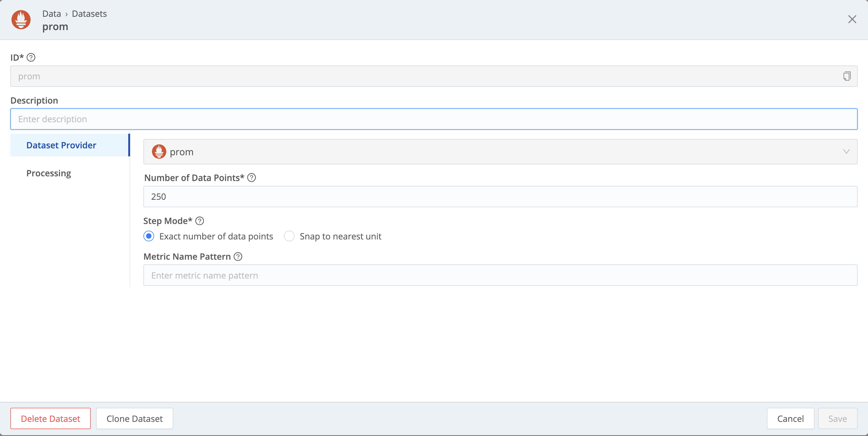Viewport: 868px width, 436px height.
Task: Click the Prometheus icon inside the provider selector
Action: click(x=159, y=152)
